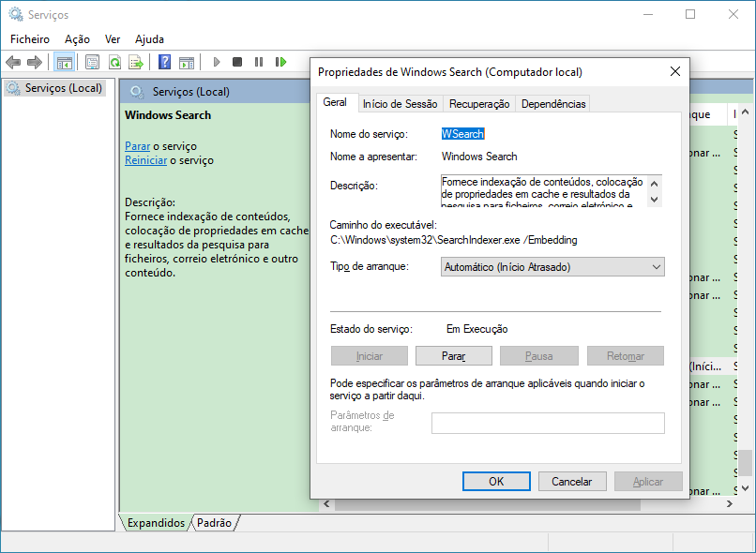The image size is (756, 553).
Task: Open Properties via toolbar icon
Action: coord(92,62)
